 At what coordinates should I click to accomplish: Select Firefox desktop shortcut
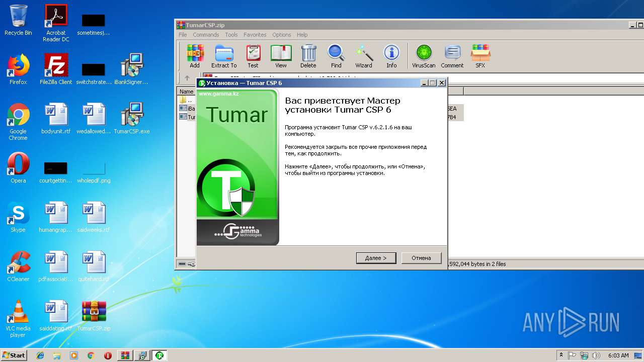(x=18, y=69)
